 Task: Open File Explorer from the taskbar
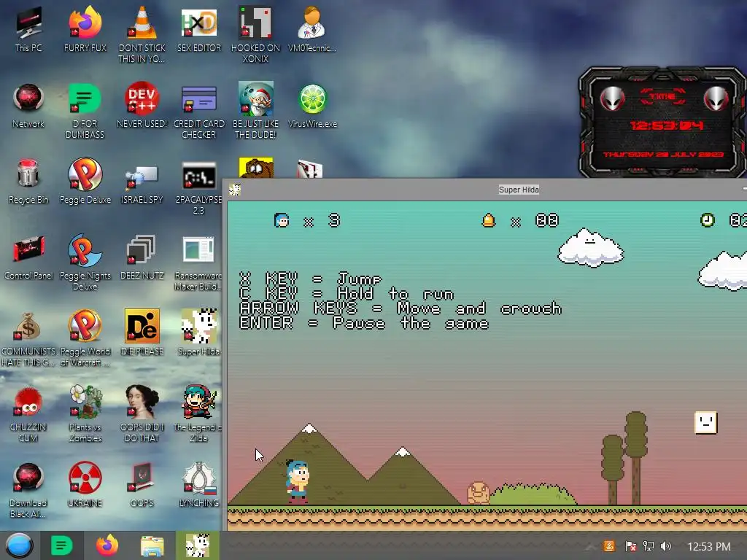tap(152, 546)
